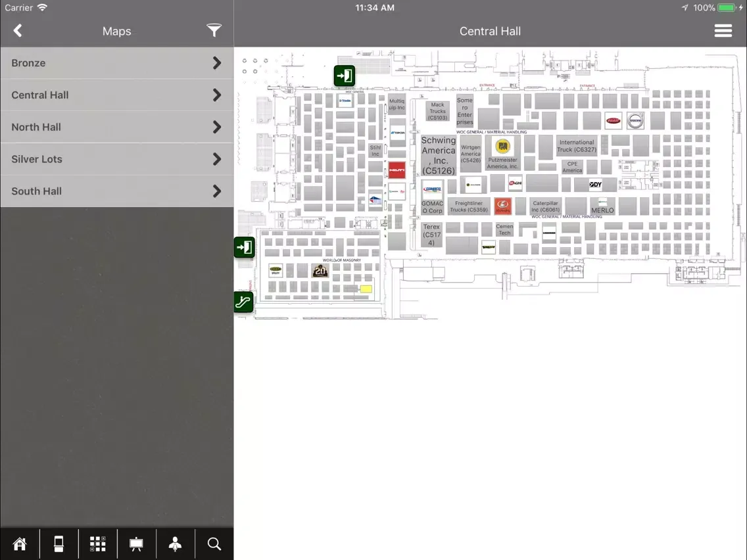The height and width of the screenshot is (560, 747).
Task: Tap the MERLO booth label
Action: (602, 210)
